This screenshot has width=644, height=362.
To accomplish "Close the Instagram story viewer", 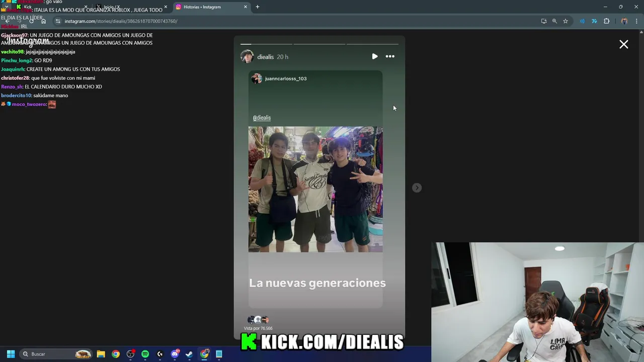I will [624, 44].
